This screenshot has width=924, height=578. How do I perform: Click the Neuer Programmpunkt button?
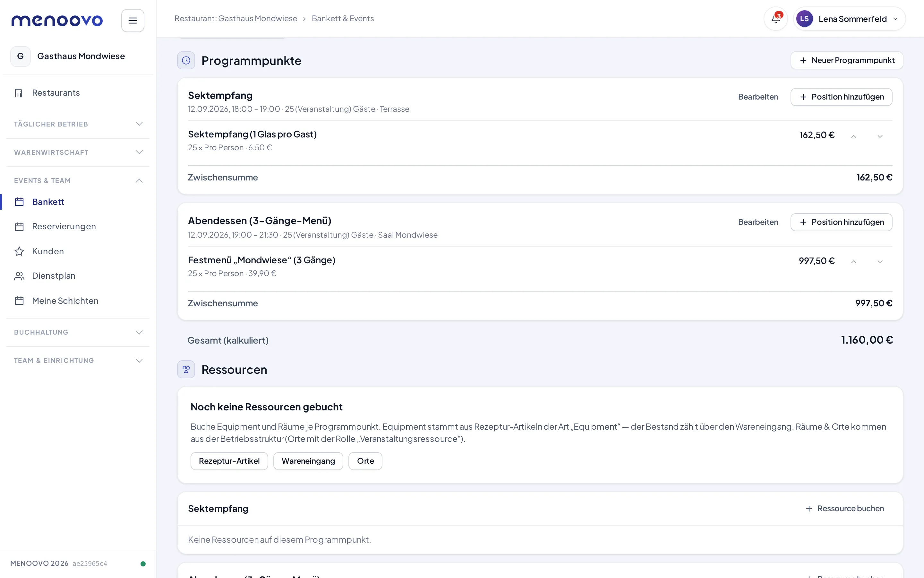point(846,60)
